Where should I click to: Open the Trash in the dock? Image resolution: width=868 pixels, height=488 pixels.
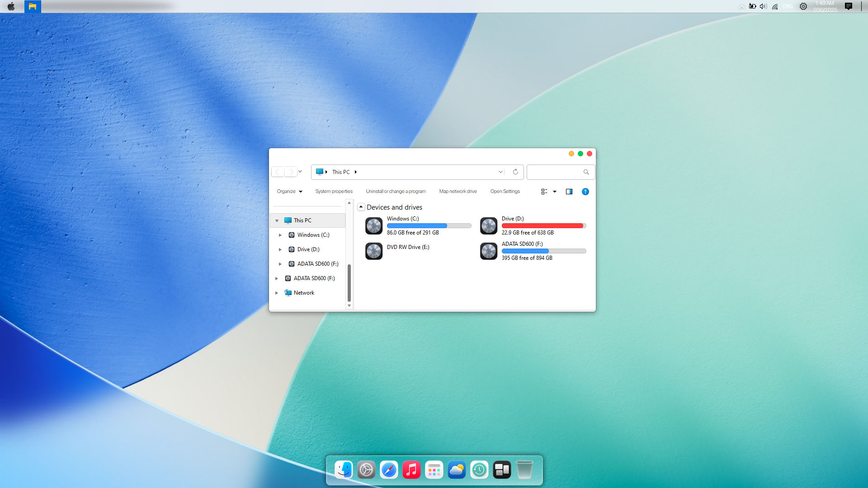point(524,470)
